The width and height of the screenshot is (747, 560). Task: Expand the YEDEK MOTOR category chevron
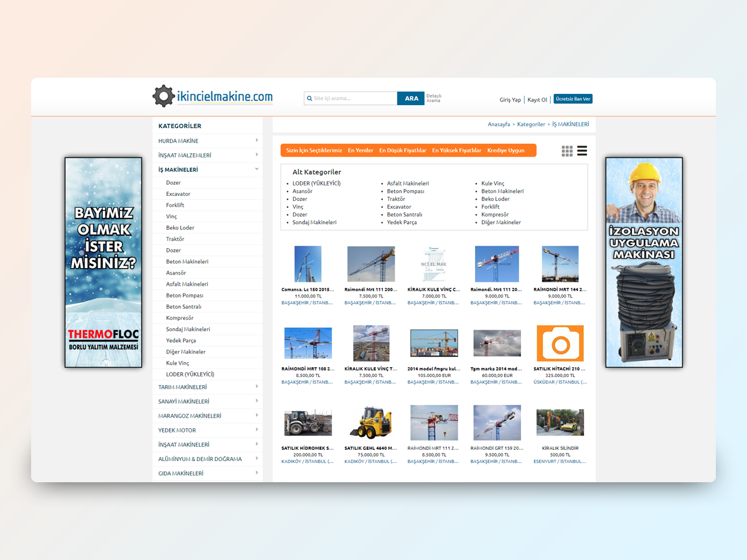(x=256, y=430)
